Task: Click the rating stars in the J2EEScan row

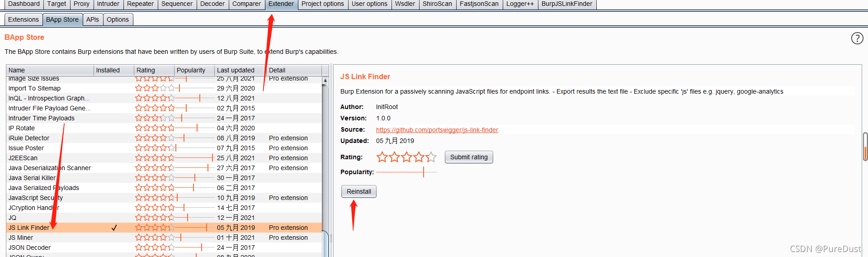Action: click(x=155, y=158)
